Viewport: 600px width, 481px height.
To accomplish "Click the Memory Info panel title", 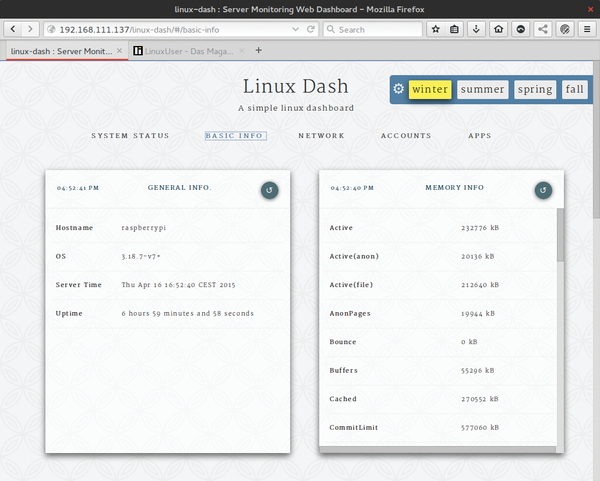I will [455, 188].
